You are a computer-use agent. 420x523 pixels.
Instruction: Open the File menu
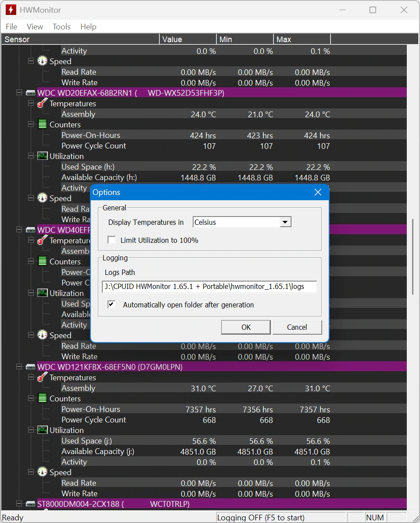[x=11, y=27]
